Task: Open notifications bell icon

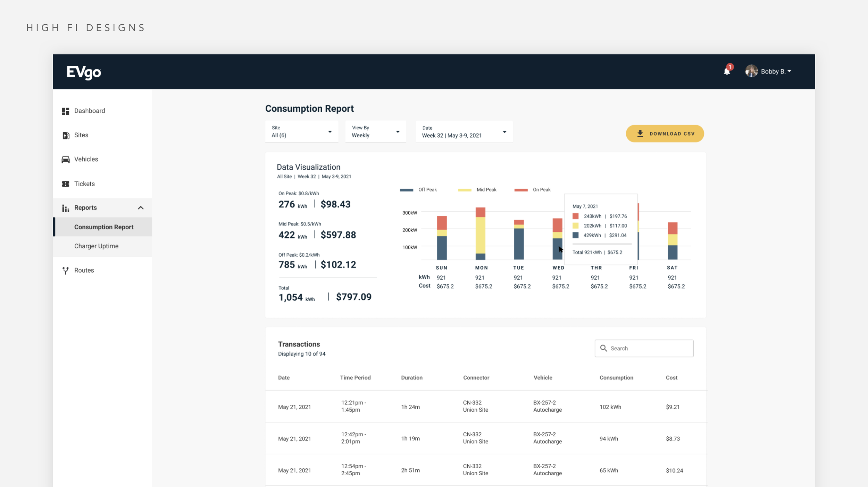Action: [x=727, y=71]
